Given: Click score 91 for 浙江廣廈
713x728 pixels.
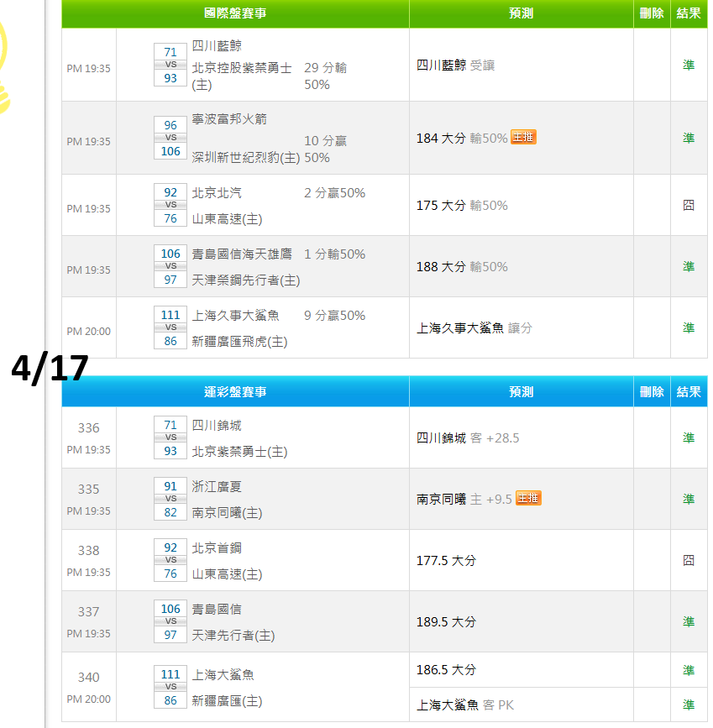Looking at the screenshot, I should [x=170, y=486].
